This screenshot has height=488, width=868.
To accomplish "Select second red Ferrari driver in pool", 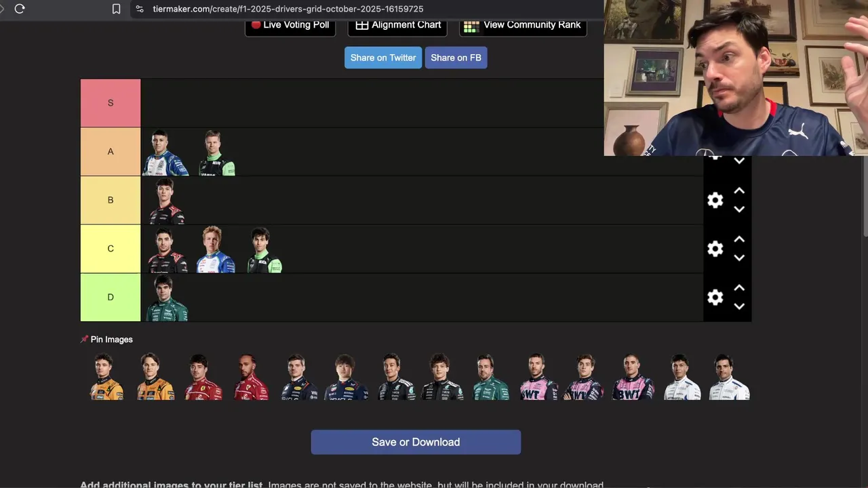I will (x=251, y=377).
